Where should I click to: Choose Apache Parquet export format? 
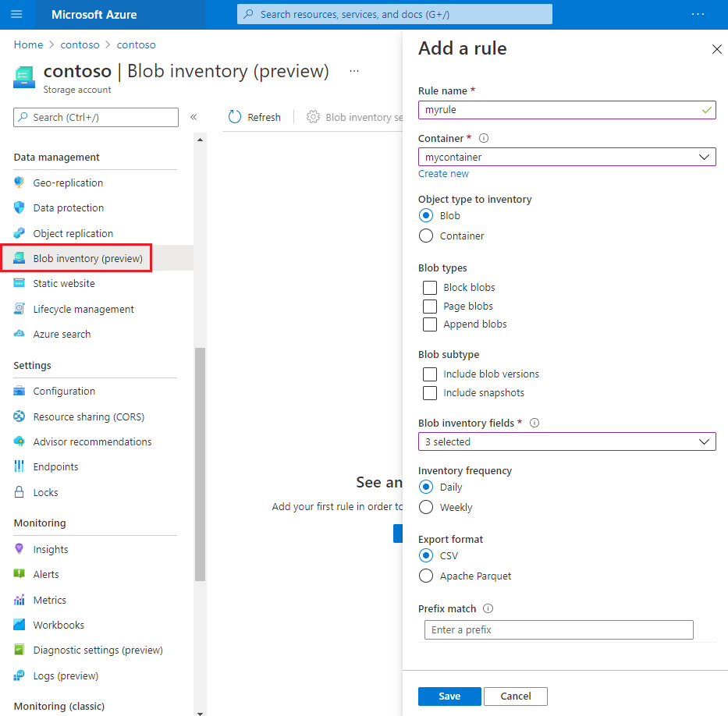point(426,576)
